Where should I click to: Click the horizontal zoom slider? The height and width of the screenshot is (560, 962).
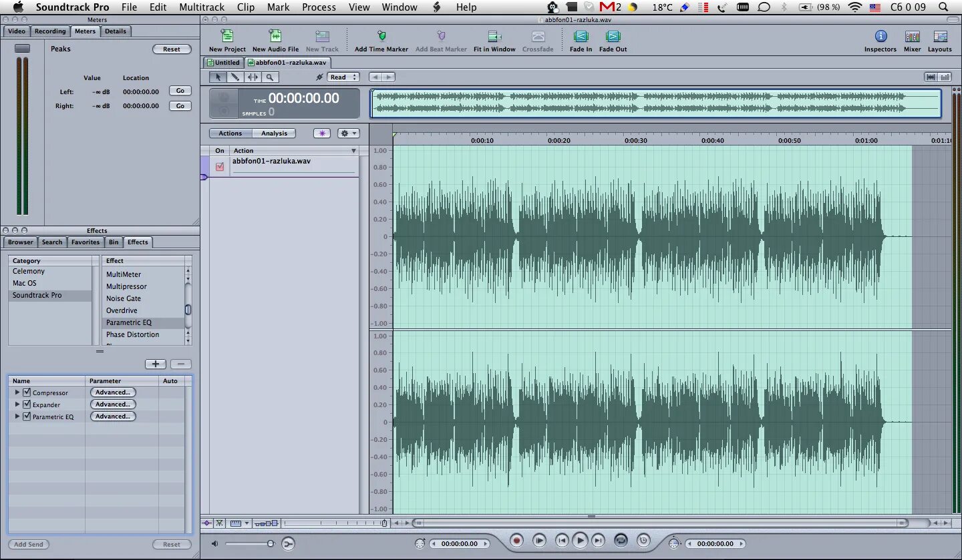337,523
